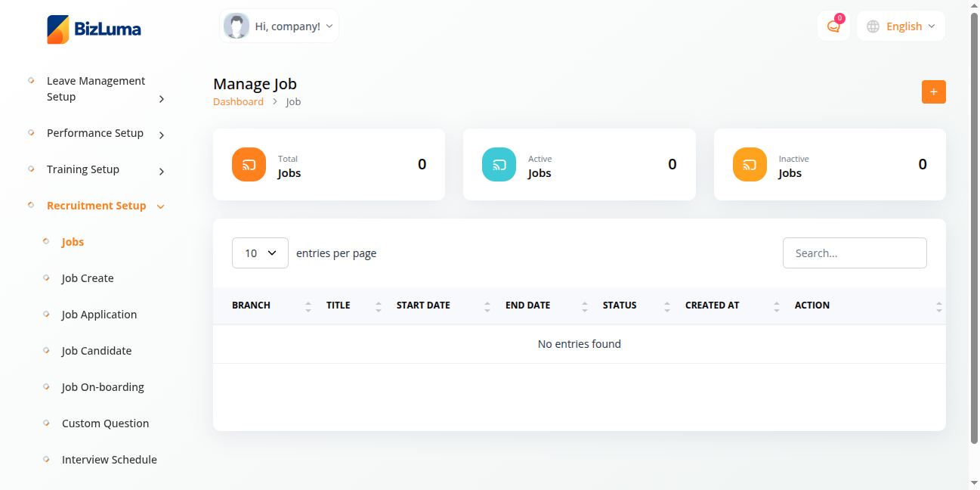This screenshot has width=980, height=490.
Task: Click the Active Jobs teal icon
Action: coord(499,165)
